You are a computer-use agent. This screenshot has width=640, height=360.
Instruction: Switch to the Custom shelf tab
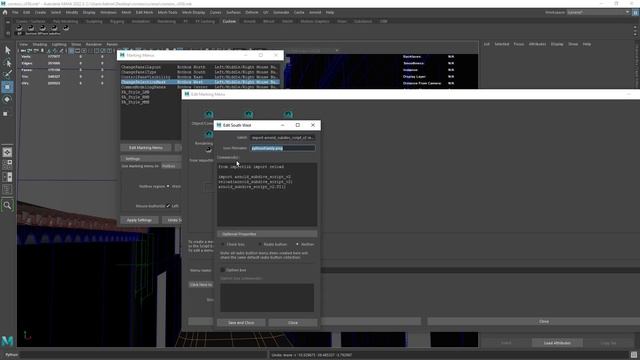click(229, 21)
